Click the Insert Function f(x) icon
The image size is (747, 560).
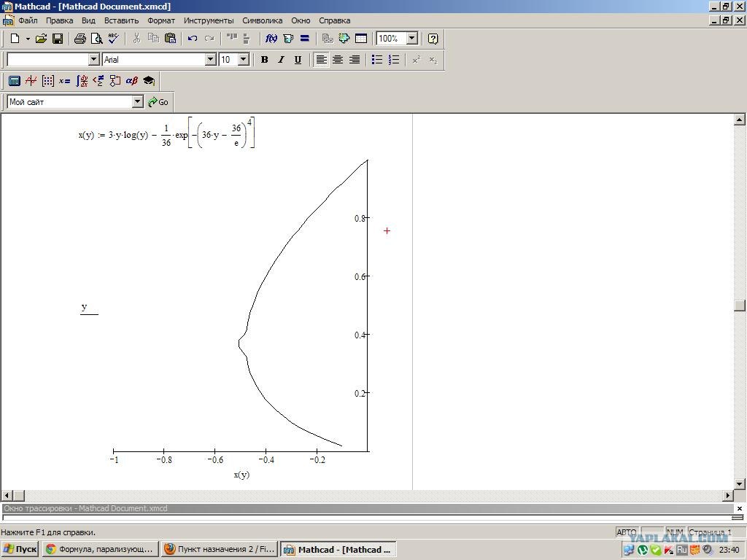click(x=271, y=39)
